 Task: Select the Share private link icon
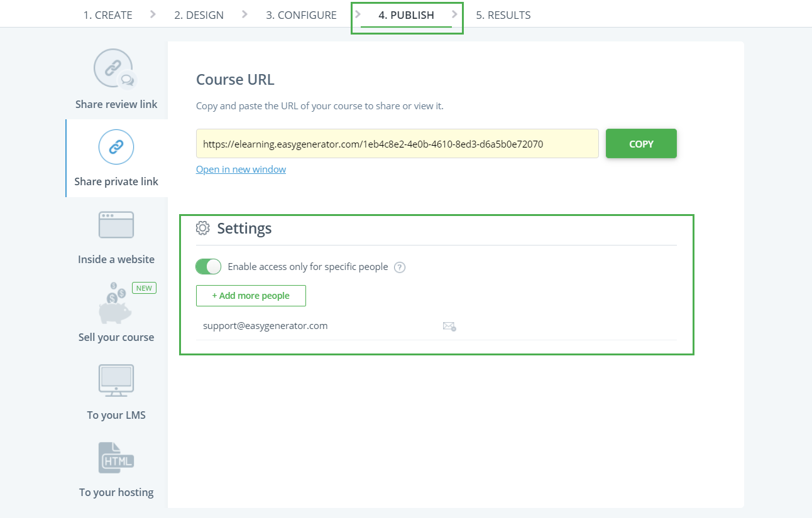coord(116,147)
